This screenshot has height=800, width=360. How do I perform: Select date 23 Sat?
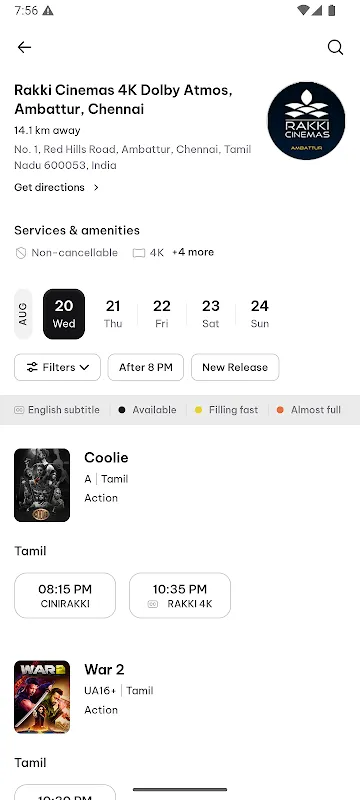pyautogui.click(x=211, y=314)
